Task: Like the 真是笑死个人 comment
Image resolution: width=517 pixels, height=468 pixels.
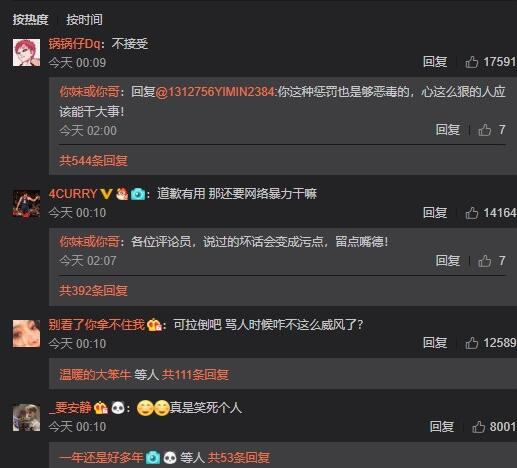Action: pyautogui.click(x=478, y=427)
